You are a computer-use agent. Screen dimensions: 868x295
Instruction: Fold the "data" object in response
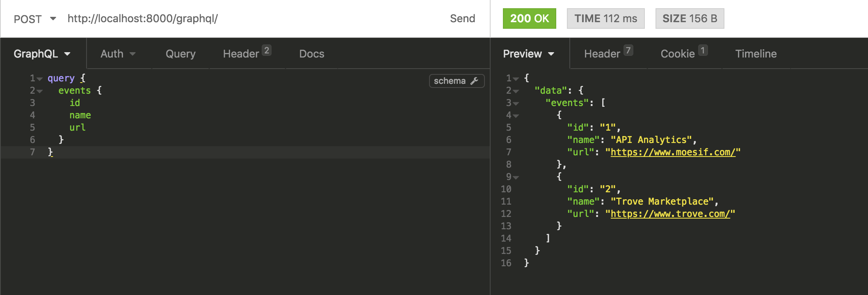(516, 91)
